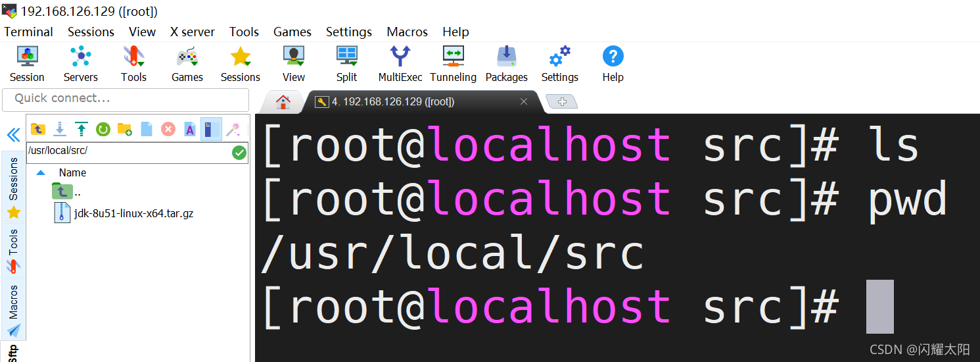Click the terminal cursor block
Image resolution: width=980 pixels, height=362 pixels.
click(880, 307)
